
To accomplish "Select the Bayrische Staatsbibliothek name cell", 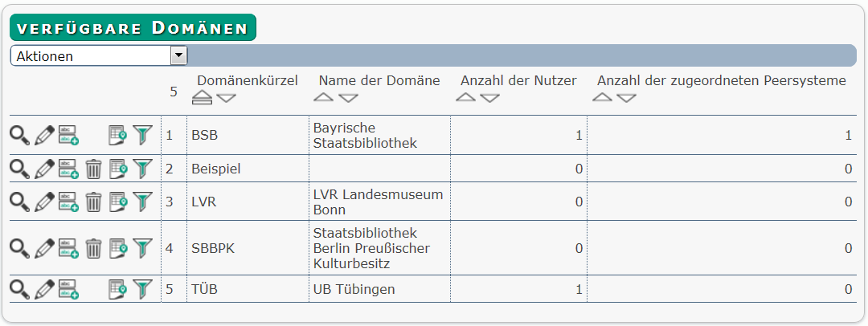I will [379, 135].
